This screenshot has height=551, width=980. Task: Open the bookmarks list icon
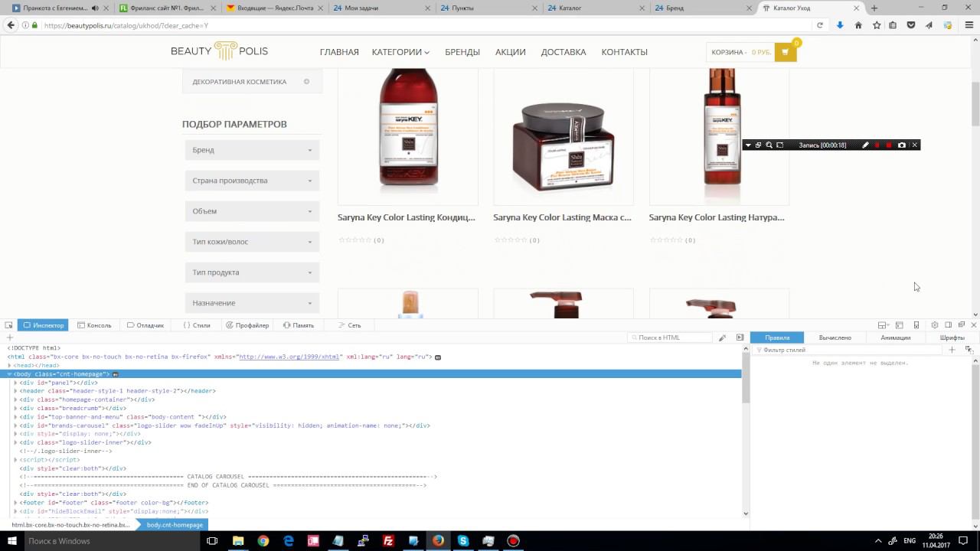coord(893,25)
